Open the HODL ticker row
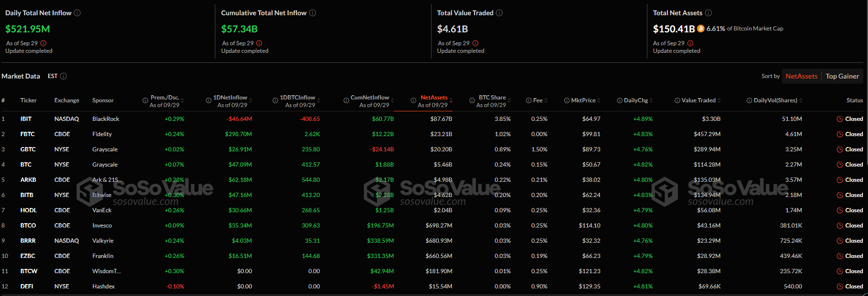Image resolution: width=868 pixels, height=296 pixels. pos(433,210)
